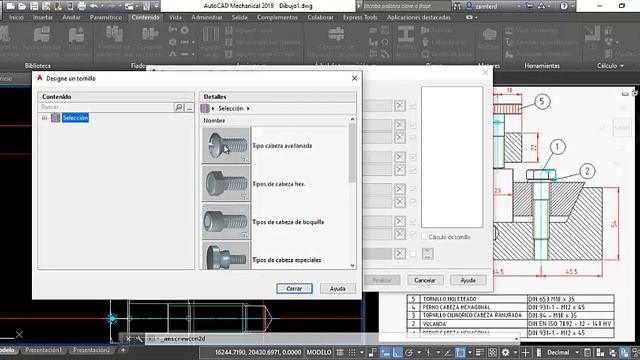Toggle the snap mode status bar icon
640x360 pixels.
352,352
